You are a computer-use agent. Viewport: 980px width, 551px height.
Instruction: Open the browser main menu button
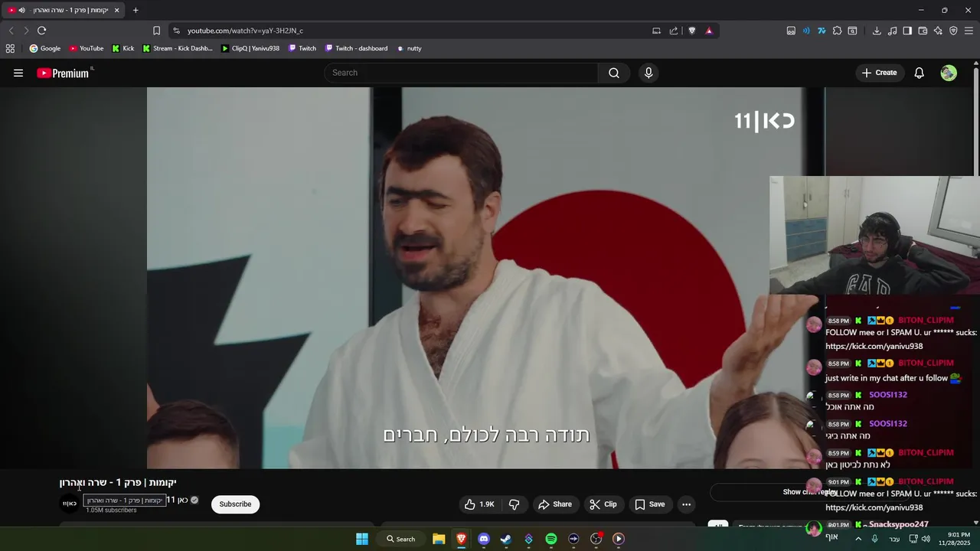(x=969, y=31)
